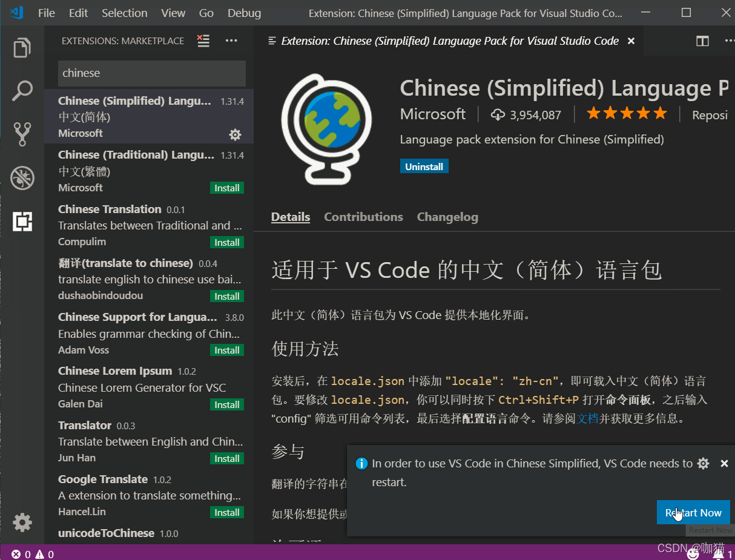Open the notification settings gear
The image size is (735, 560).
tap(703, 464)
